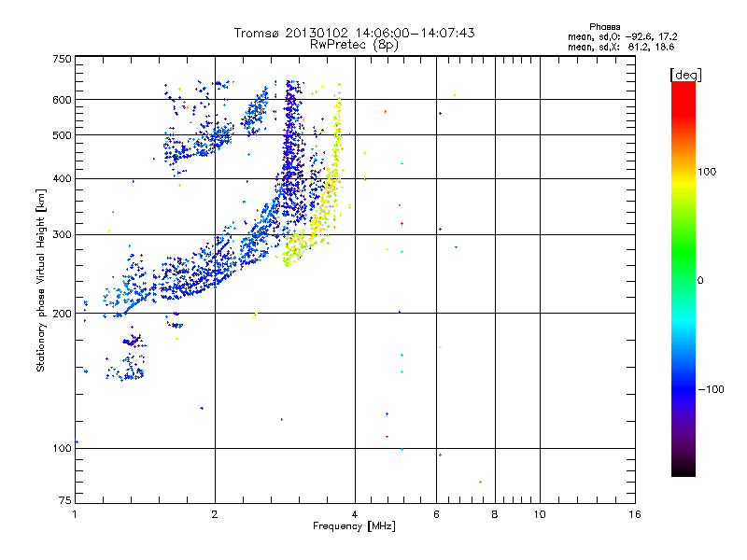Click the '75' y-axis label

coord(65,500)
